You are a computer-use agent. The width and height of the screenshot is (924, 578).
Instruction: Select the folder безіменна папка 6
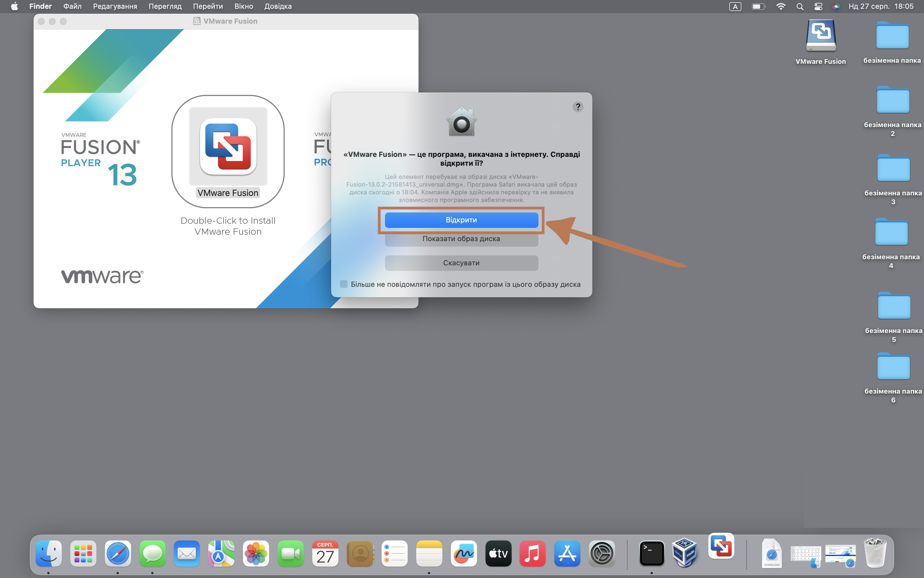pyautogui.click(x=893, y=366)
